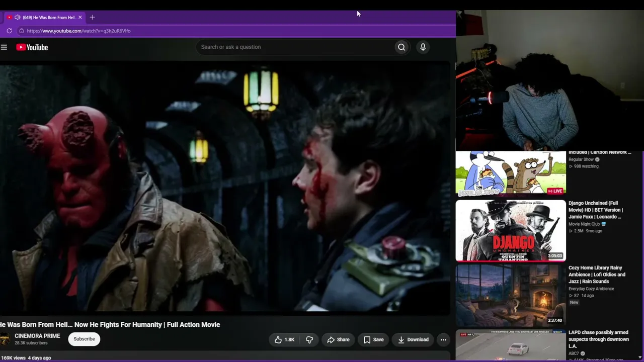The height and width of the screenshot is (362, 644).
Task: Download the video
Action: tap(413, 339)
